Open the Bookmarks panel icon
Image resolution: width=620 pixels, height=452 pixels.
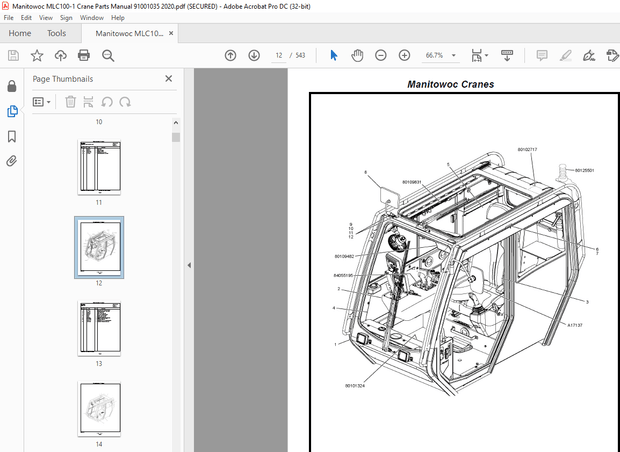(x=12, y=136)
